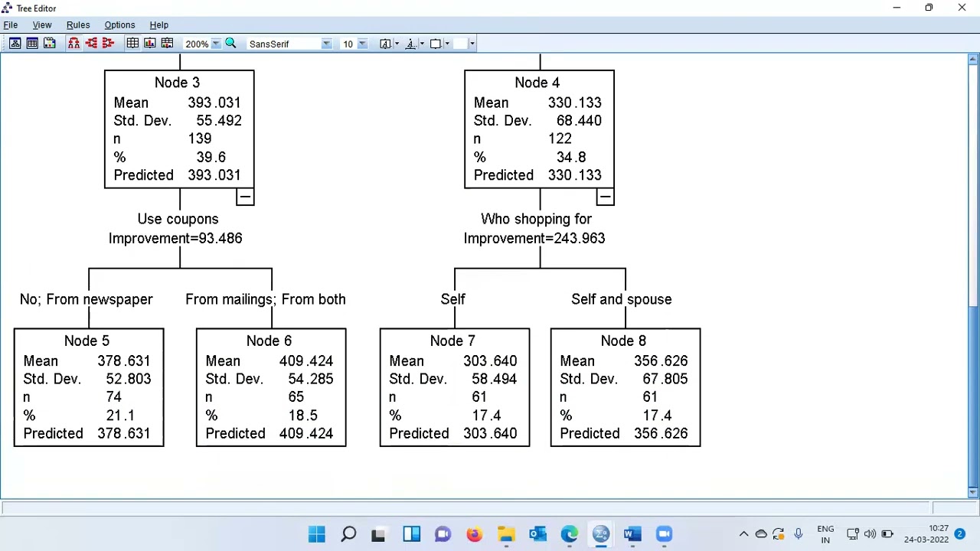Click the 'Use coupons' split label
The height and width of the screenshot is (551, 980).
pos(178,219)
